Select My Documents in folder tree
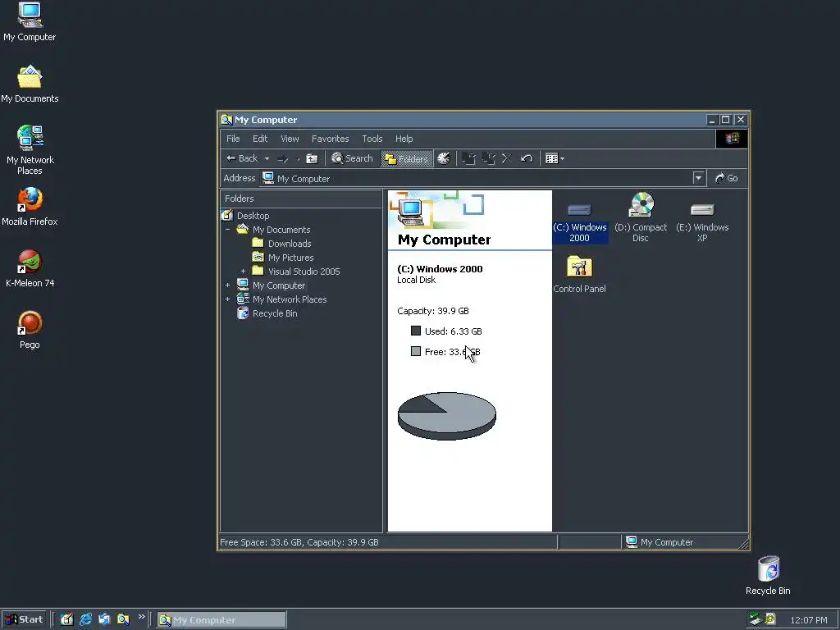 coord(281,230)
